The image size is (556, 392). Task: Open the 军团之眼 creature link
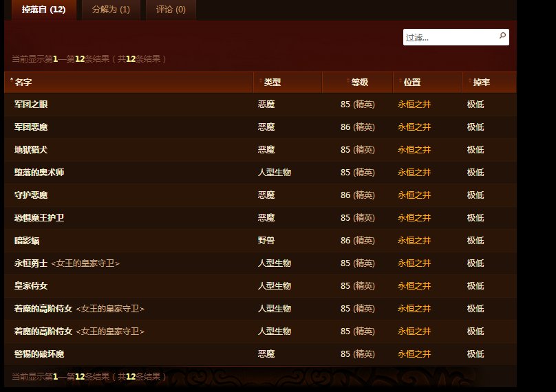tap(31, 105)
